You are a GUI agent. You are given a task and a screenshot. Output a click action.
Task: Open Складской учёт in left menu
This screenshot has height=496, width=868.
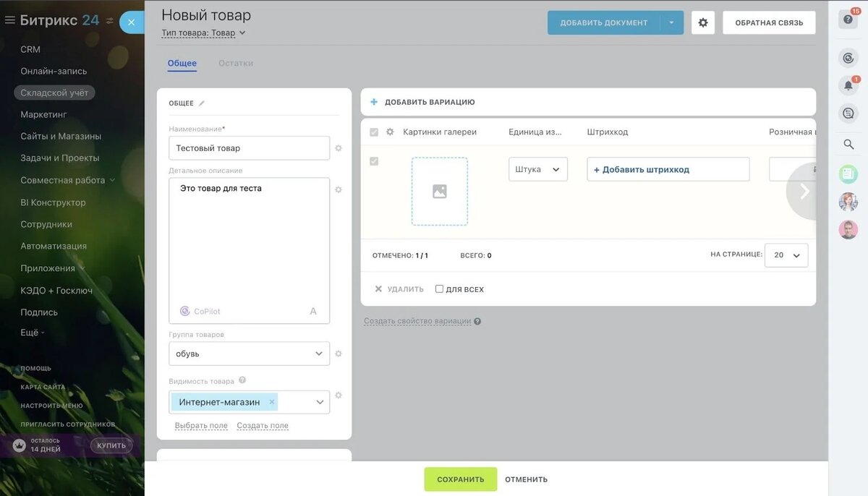tap(54, 93)
